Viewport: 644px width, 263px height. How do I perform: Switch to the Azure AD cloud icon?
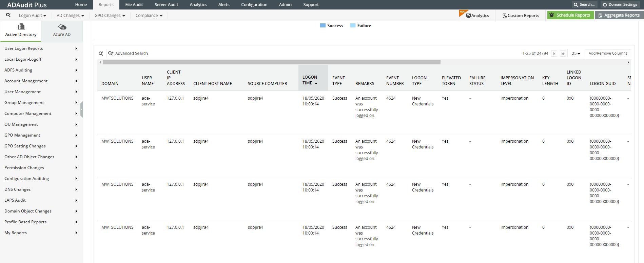click(x=62, y=27)
